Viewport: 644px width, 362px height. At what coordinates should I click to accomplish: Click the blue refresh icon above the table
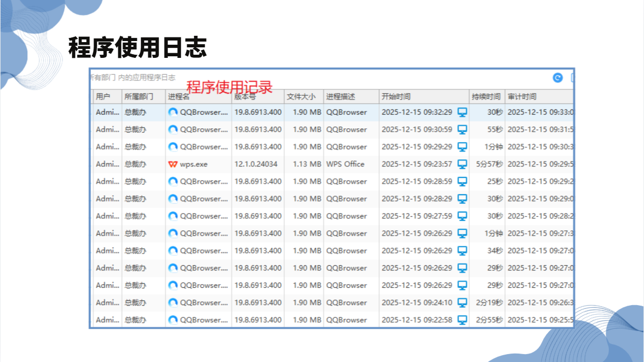pyautogui.click(x=558, y=78)
